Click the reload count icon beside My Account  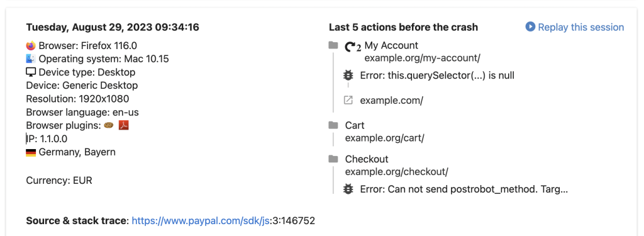pos(353,47)
